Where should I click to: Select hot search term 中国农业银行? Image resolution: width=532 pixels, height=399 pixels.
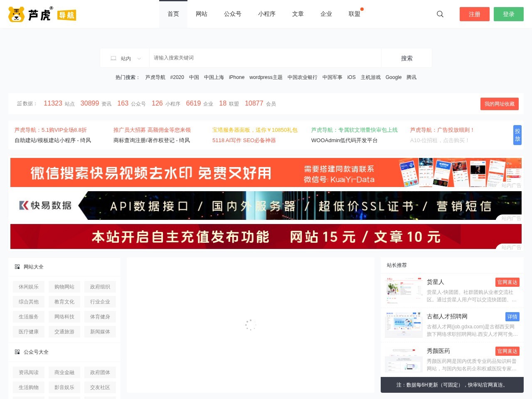tap(303, 77)
